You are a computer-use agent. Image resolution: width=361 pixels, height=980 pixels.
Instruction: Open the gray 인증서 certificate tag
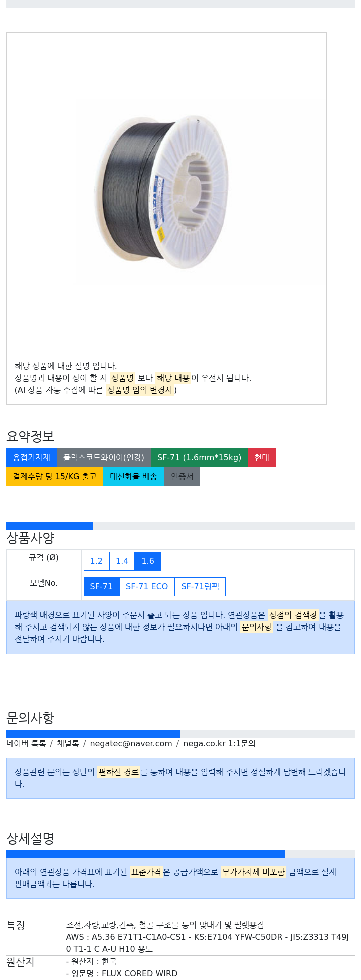pos(182,476)
